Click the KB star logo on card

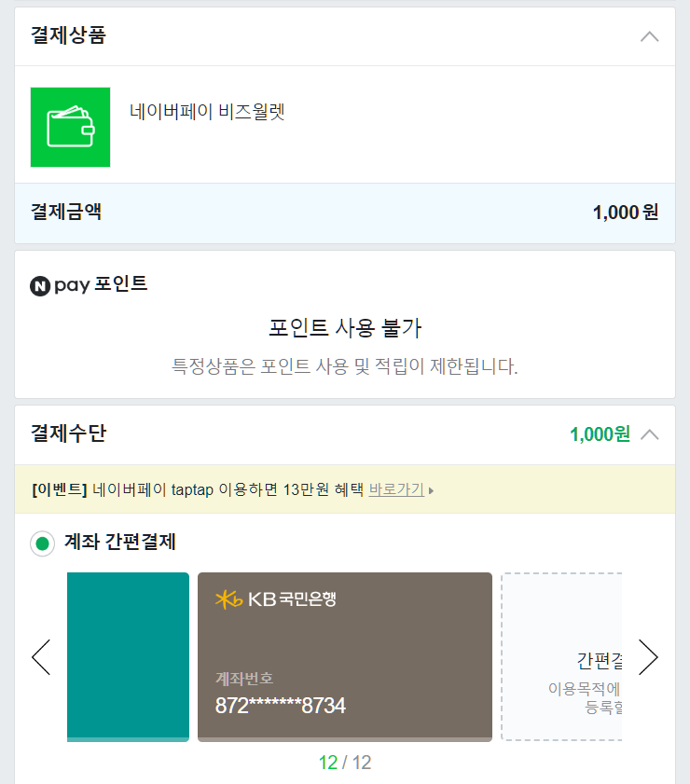click(x=229, y=599)
